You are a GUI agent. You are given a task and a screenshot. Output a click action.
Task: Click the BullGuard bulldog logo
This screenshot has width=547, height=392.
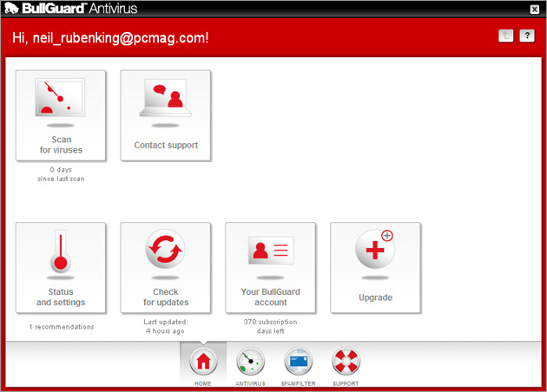point(11,8)
